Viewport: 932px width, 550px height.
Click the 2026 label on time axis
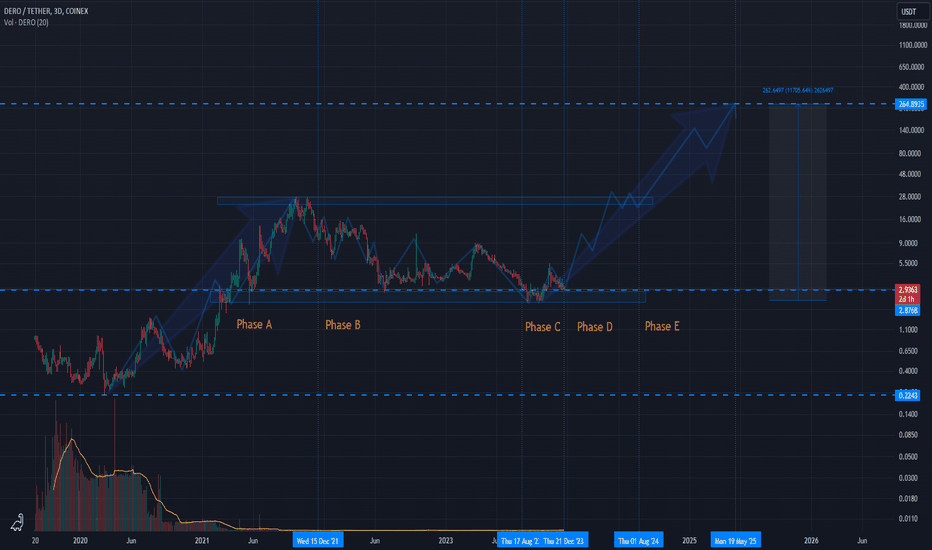pyautogui.click(x=811, y=540)
